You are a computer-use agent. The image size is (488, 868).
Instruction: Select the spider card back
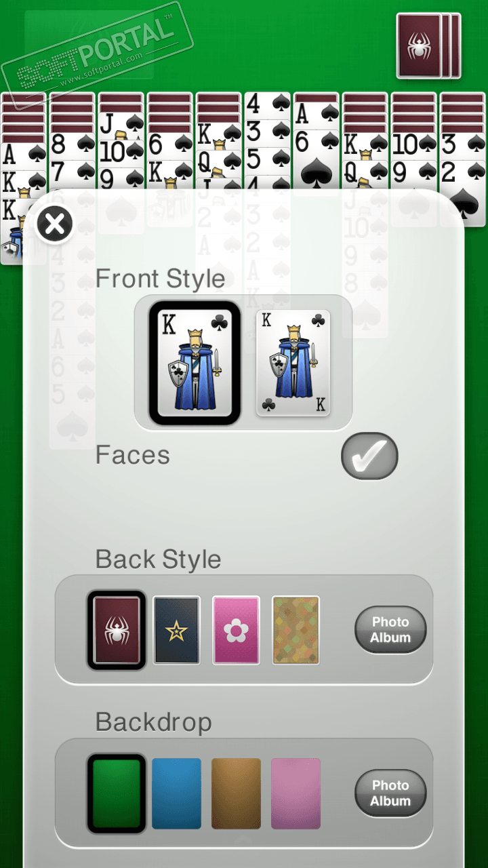[x=117, y=631]
